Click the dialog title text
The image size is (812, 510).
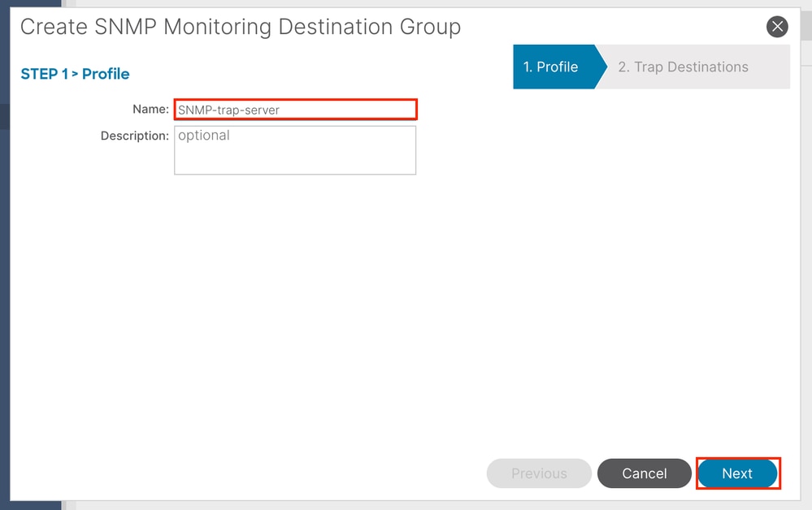[x=241, y=27]
